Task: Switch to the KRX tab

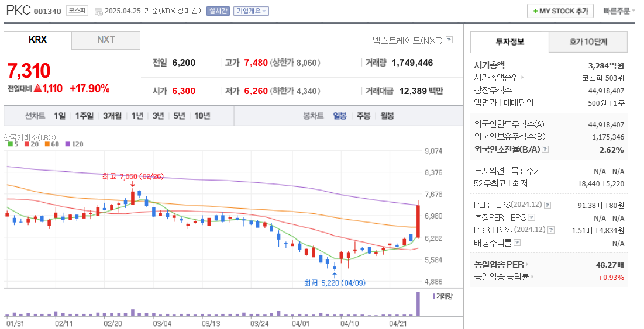Action: coord(37,40)
